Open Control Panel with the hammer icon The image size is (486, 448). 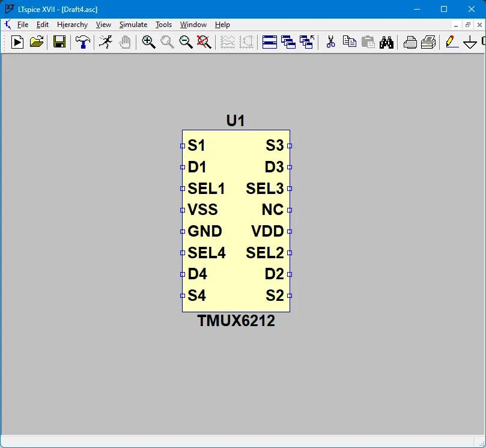[82, 42]
